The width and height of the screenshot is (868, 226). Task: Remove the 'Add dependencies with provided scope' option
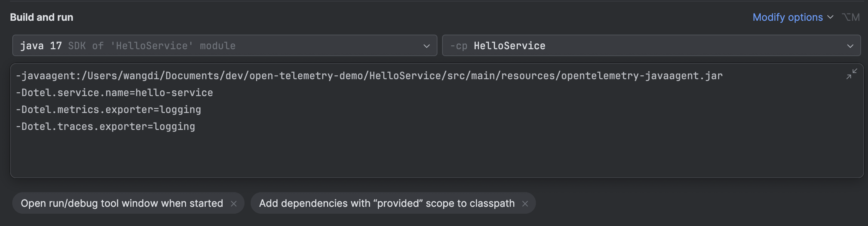click(525, 204)
